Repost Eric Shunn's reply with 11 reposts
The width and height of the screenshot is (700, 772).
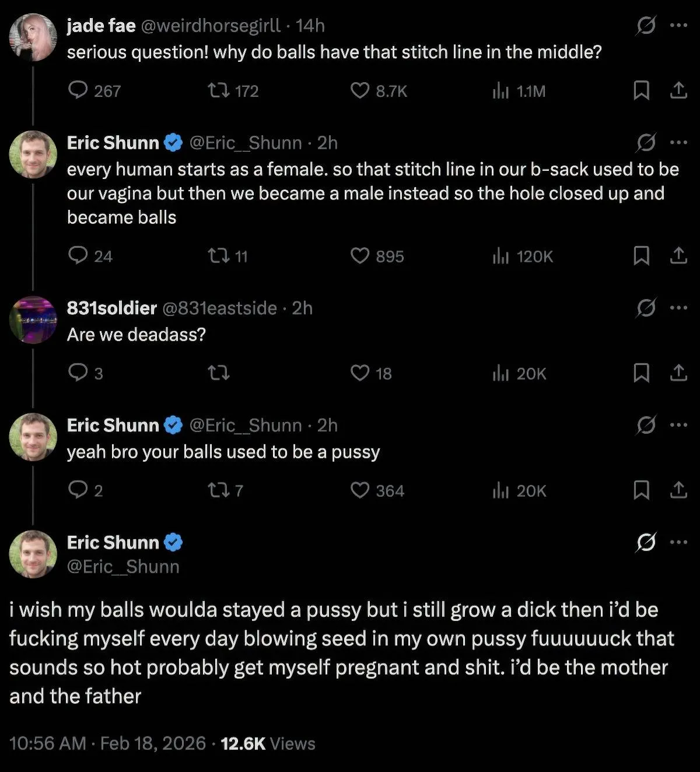[x=219, y=256]
